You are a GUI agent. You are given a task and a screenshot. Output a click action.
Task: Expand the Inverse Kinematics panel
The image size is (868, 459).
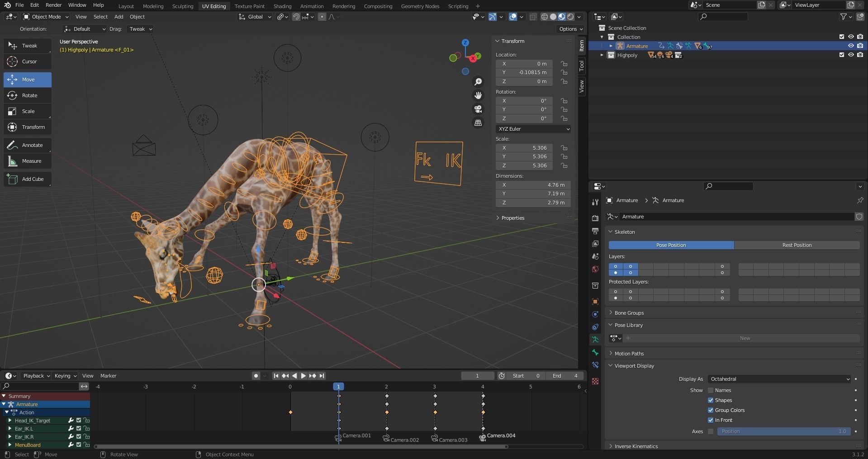[x=635, y=446]
